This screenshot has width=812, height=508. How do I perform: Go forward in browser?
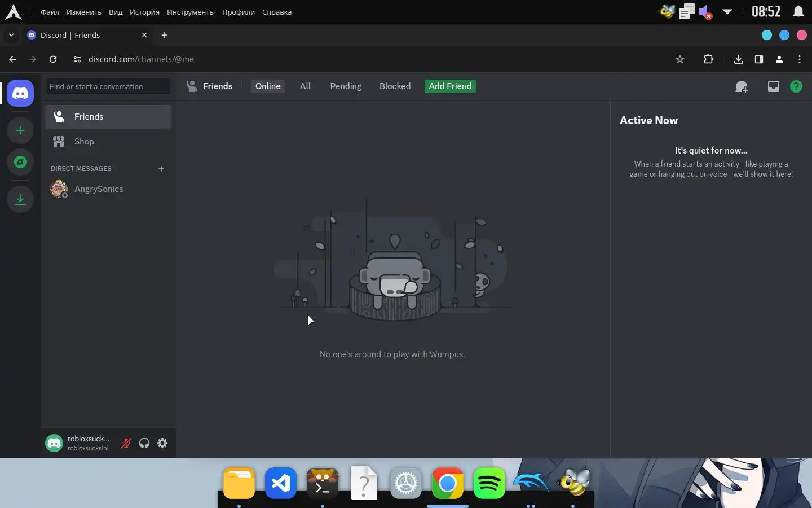coord(33,59)
